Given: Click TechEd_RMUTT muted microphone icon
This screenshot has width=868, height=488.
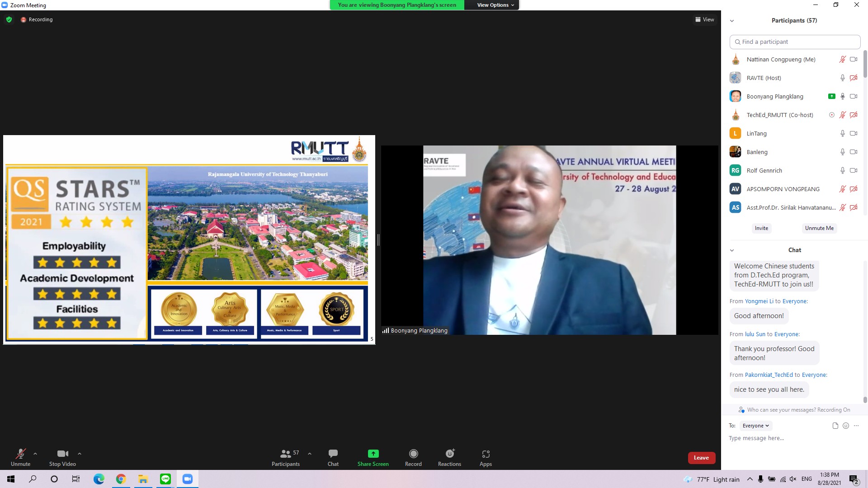Looking at the screenshot, I should pos(843,115).
